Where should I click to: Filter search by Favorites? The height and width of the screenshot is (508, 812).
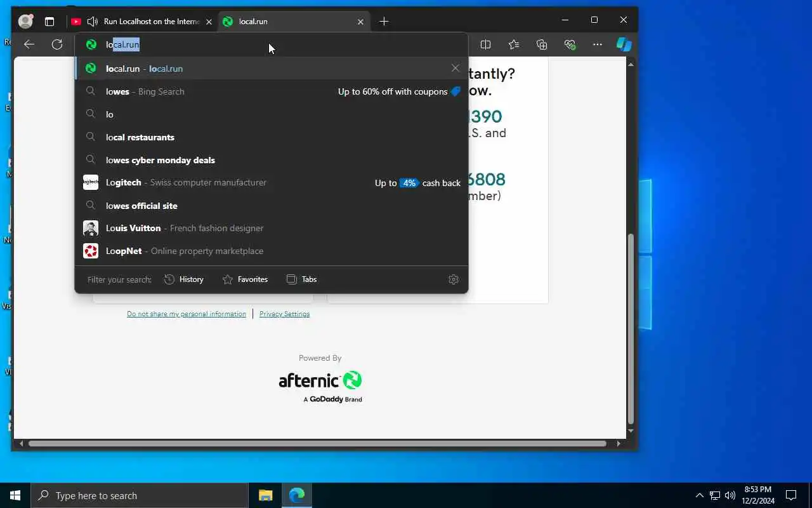pos(245,279)
